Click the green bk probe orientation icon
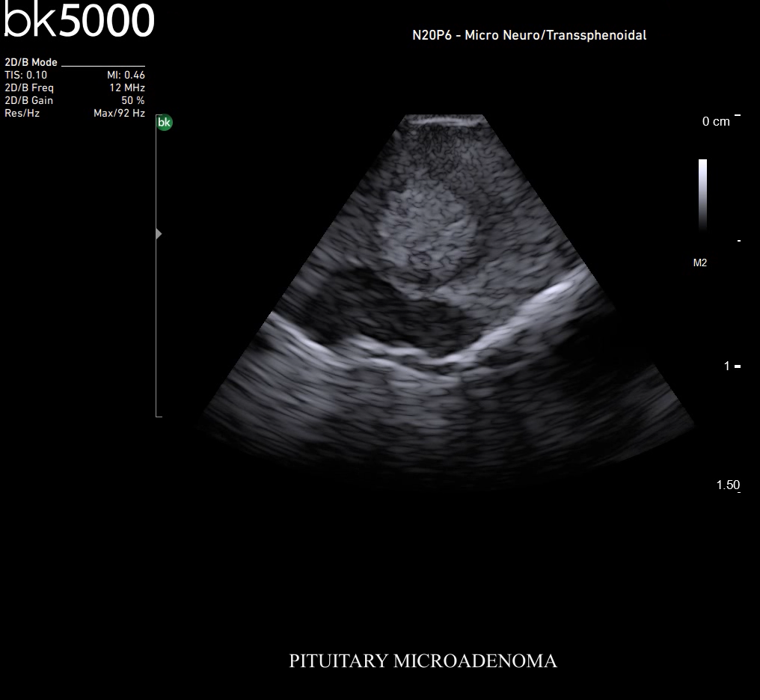Image resolution: width=760 pixels, height=700 pixels. 165,123
